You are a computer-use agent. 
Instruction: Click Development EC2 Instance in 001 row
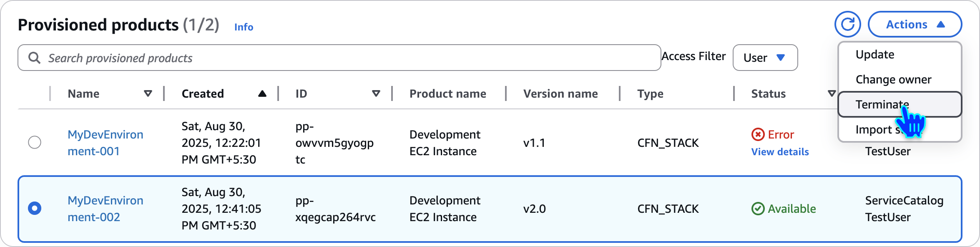tap(445, 143)
